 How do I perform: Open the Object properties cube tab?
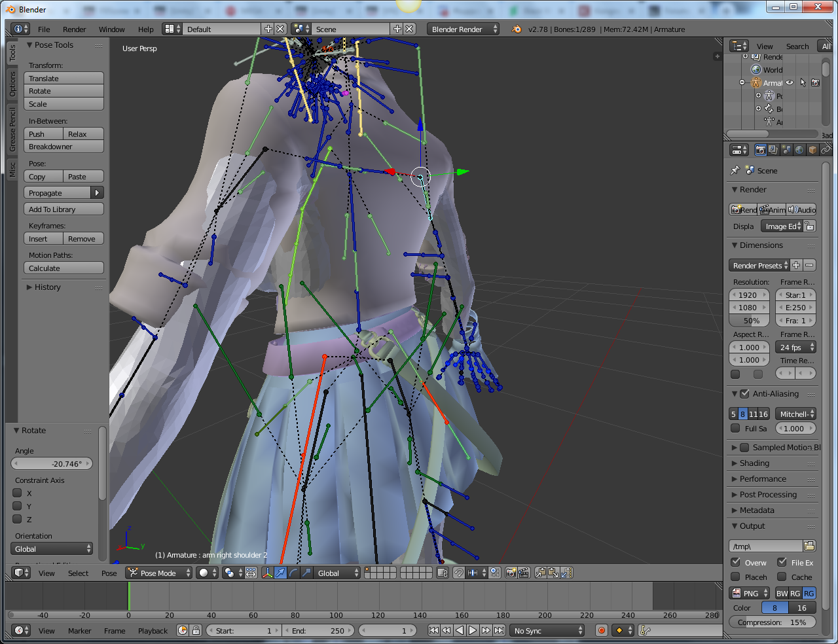click(812, 150)
